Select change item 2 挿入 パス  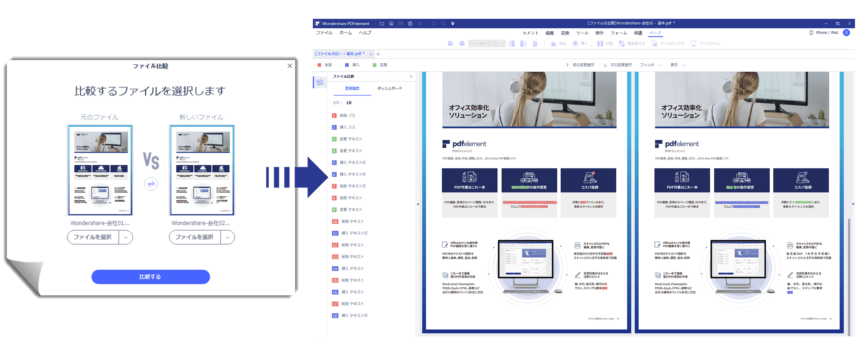[344, 127]
